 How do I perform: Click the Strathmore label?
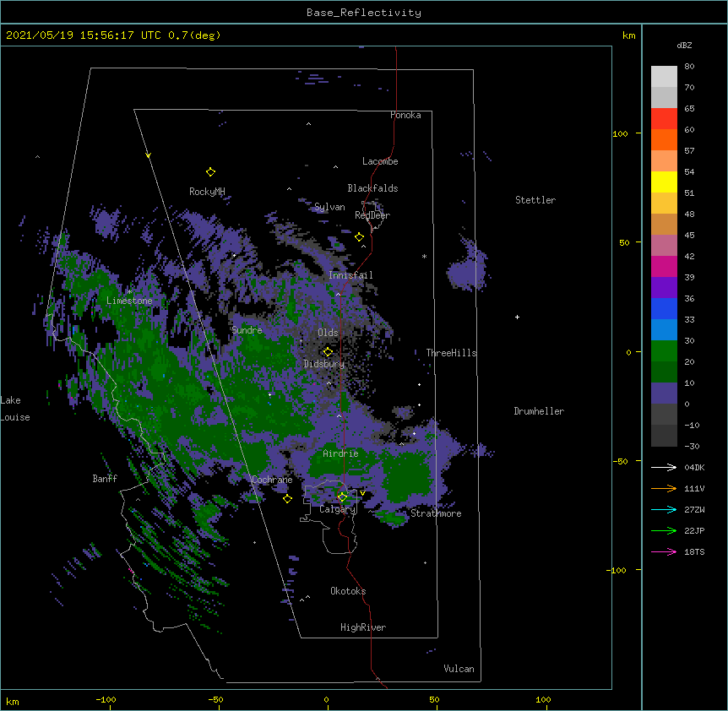436,513
